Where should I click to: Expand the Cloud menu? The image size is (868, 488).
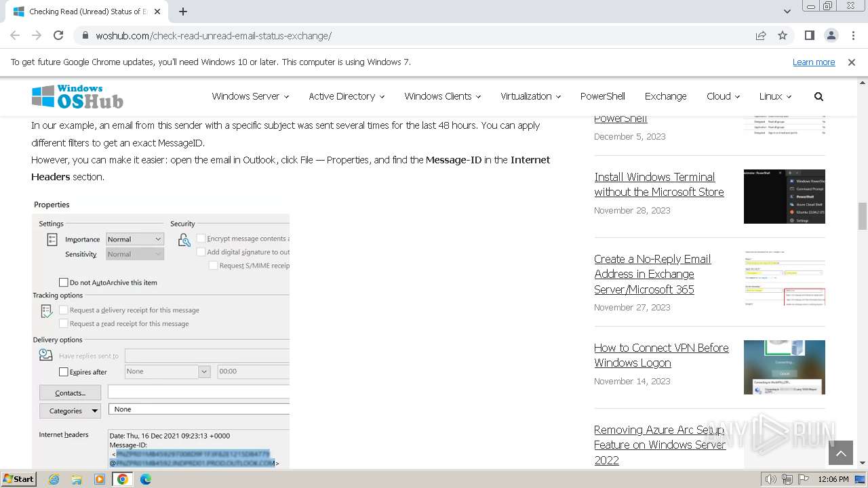[x=723, y=96]
